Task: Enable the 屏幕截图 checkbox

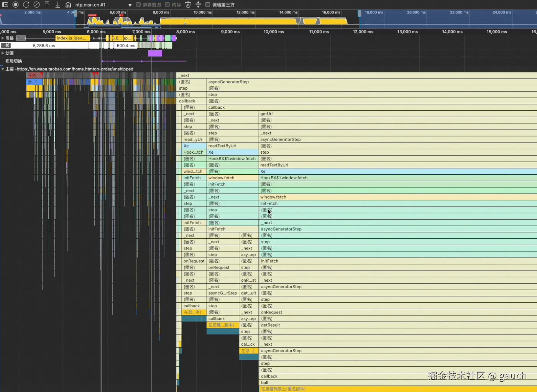Action: 138,5
